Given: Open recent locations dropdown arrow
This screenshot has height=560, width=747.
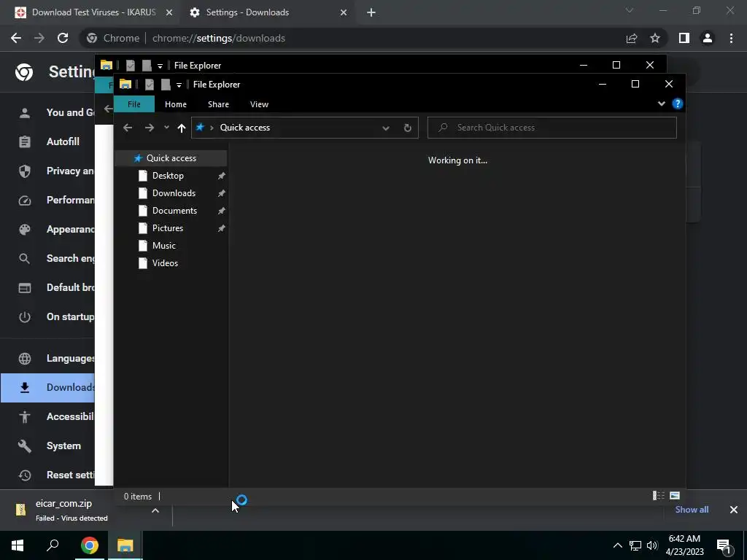Looking at the screenshot, I should point(166,127).
